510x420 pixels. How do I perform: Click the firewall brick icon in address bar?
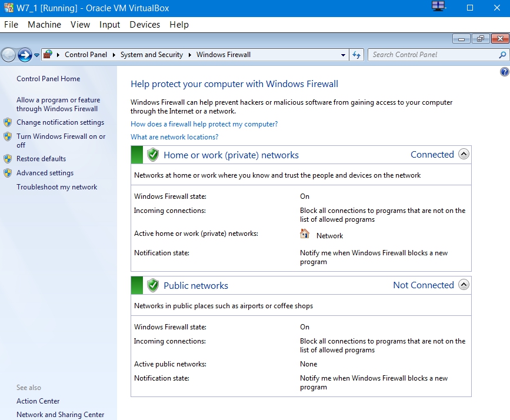(48, 54)
